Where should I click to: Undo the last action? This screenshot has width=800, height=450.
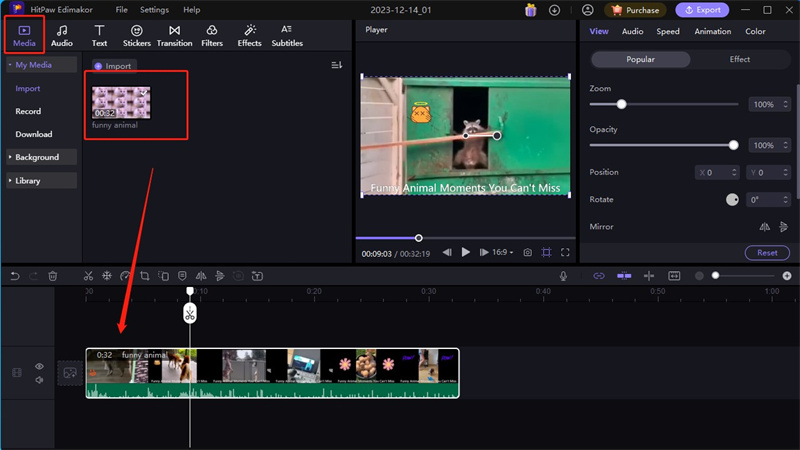(x=15, y=276)
